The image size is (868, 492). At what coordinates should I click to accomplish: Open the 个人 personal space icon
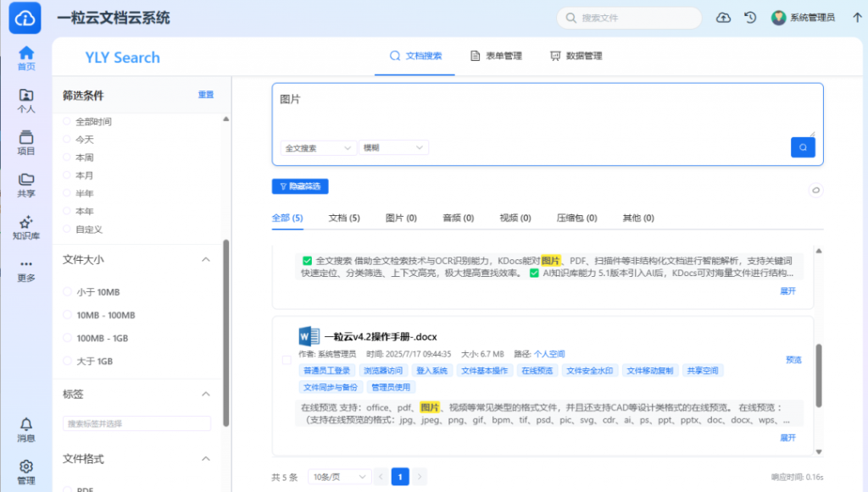(26, 100)
